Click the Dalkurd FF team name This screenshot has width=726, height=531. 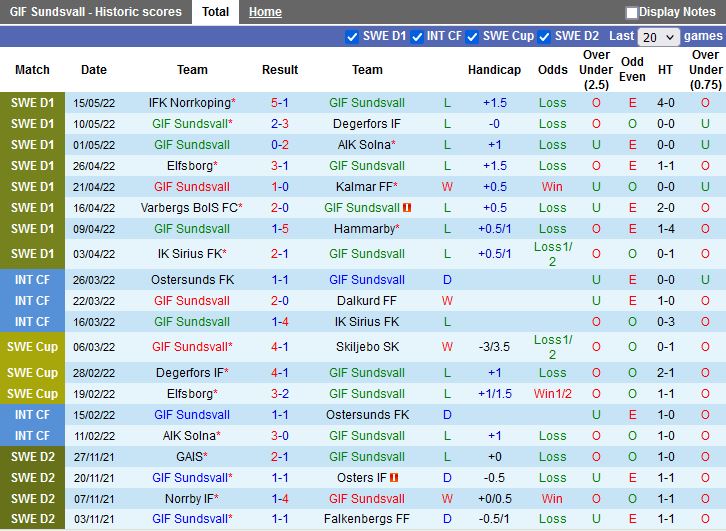coord(367,301)
